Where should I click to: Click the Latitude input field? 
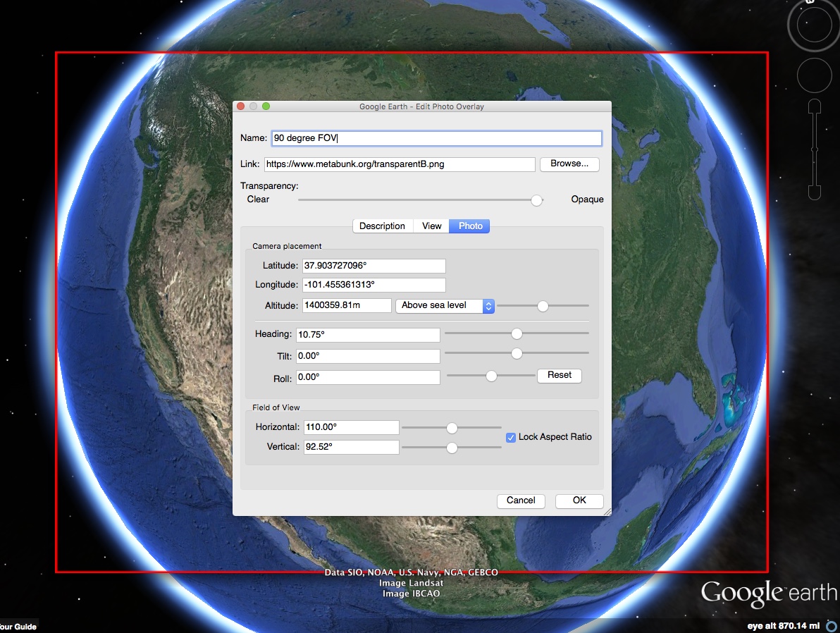click(x=373, y=266)
